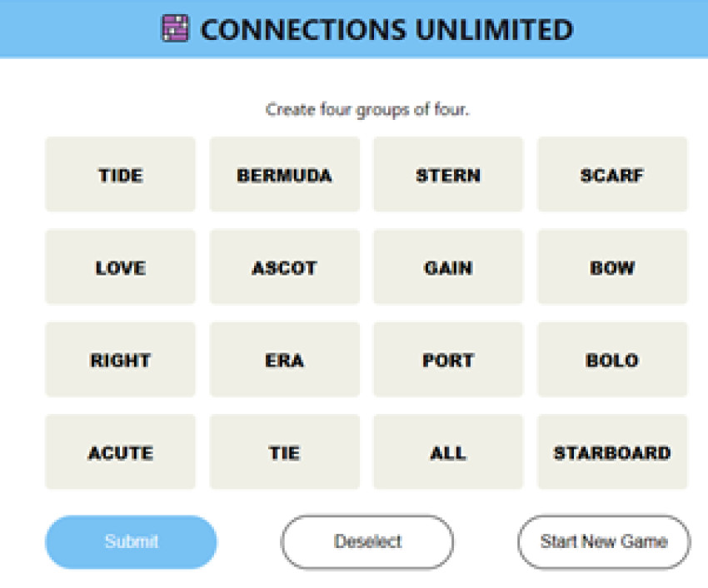Screen dimensions: 708x588
Task: Select the BERMUDA word tile
Action: 284,175
